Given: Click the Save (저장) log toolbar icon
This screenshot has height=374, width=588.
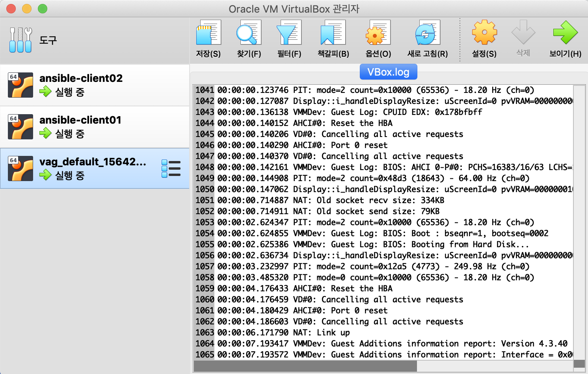Looking at the screenshot, I should (x=208, y=32).
